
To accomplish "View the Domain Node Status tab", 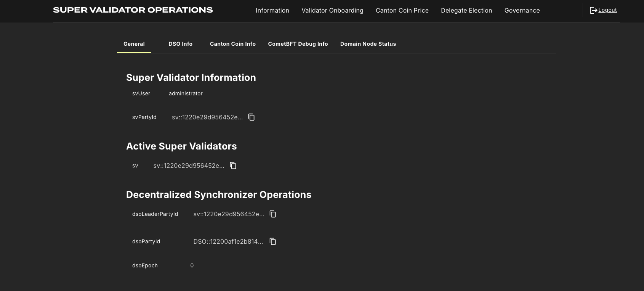I will coord(368,44).
